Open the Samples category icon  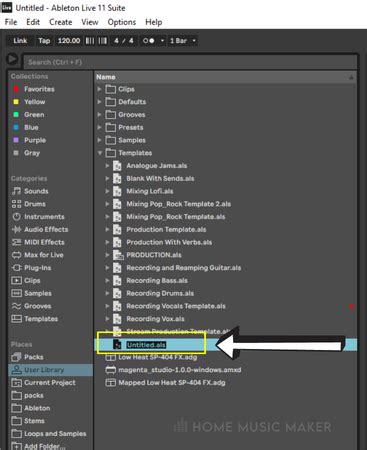coord(16,293)
